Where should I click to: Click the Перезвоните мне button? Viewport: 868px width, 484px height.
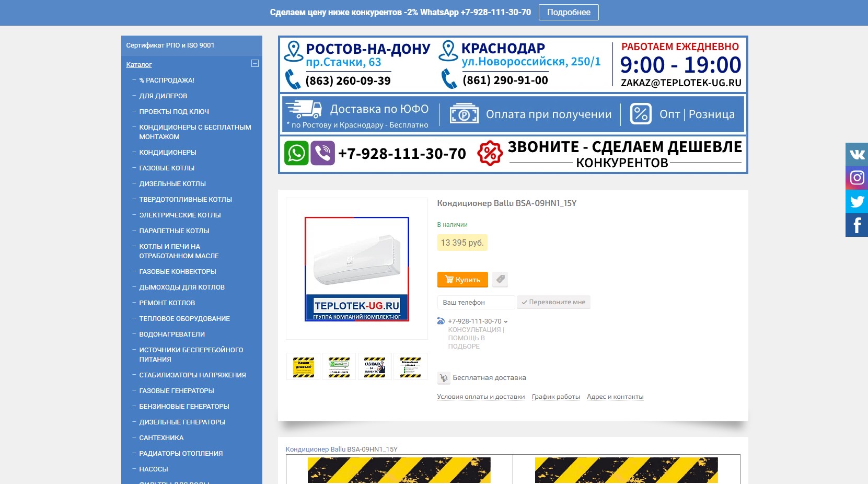(x=553, y=302)
